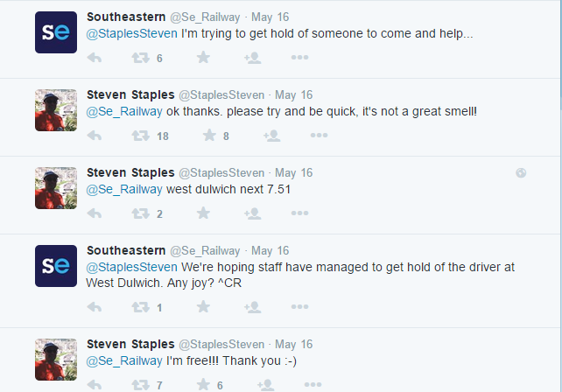This screenshot has width=562, height=392.
Task: Toggle favorite star showing 8 likes
Action: coord(210,136)
